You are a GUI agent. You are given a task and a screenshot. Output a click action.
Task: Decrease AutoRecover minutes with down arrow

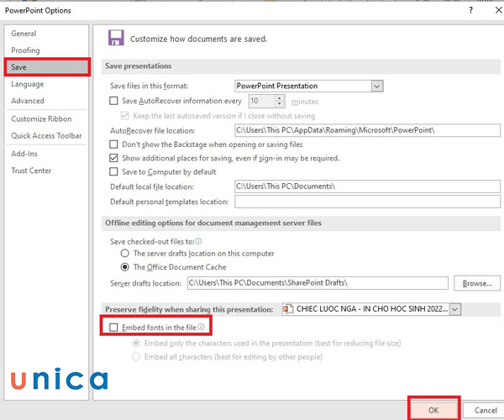pyautogui.click(x=280, y=104)
